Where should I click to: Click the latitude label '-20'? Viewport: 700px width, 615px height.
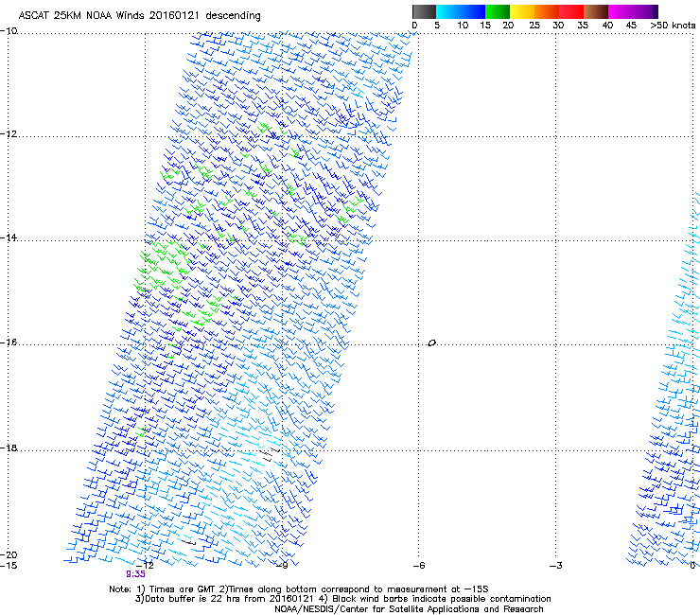point(9,555)
